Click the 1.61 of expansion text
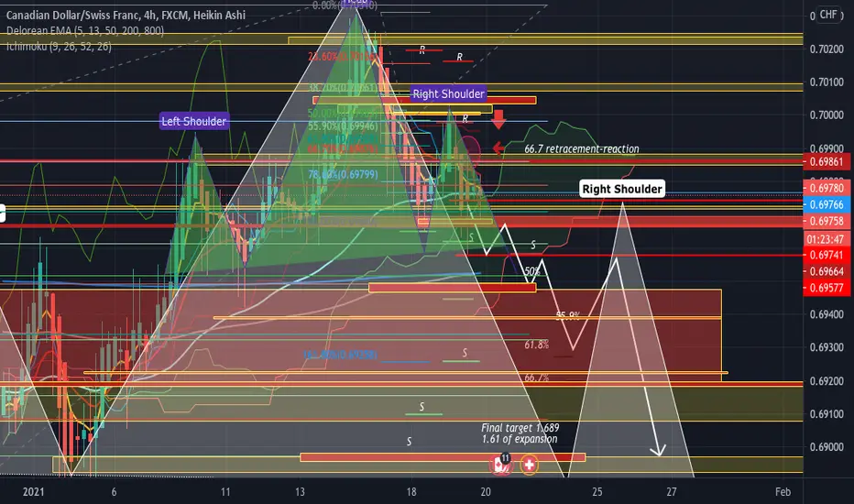Image resolution: width=854 pixels, height=504 pixels. click(520, 439)
